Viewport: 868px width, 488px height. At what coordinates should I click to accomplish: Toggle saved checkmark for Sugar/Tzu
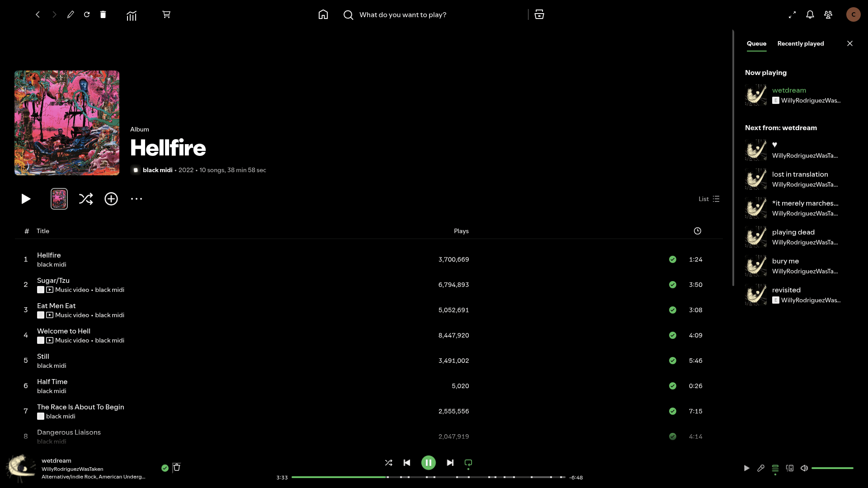pos(673,285)
